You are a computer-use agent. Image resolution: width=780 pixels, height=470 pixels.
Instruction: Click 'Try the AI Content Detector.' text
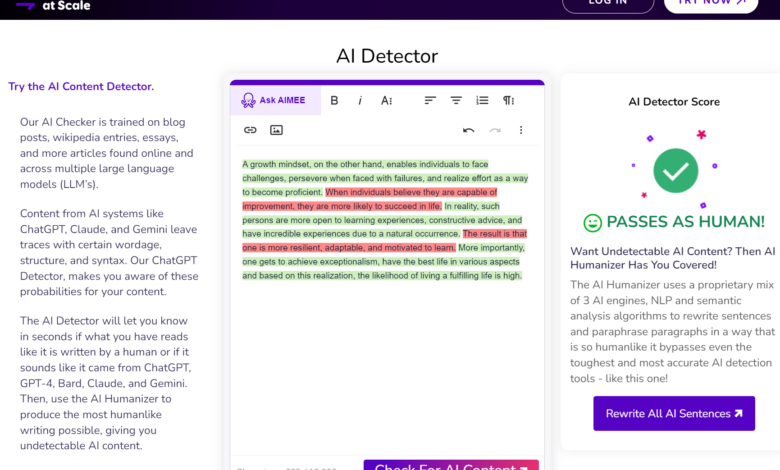point(81,87)
